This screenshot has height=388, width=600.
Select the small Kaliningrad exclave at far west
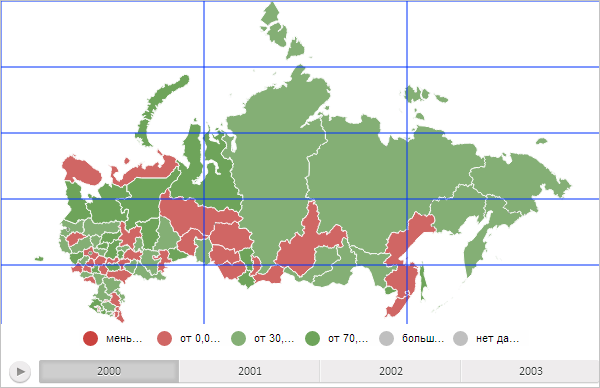39,259
